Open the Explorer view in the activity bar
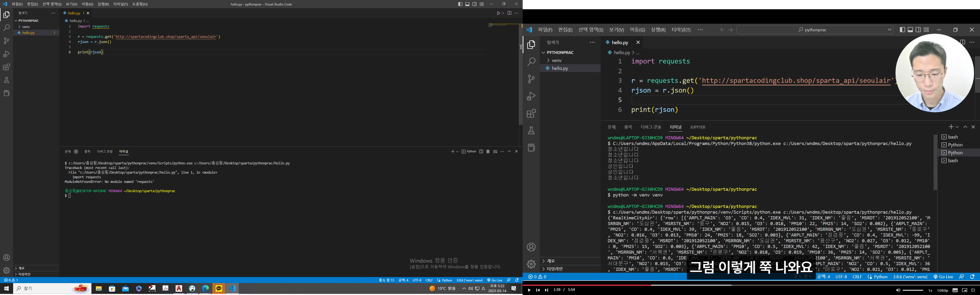 click(x=7, y=15)
